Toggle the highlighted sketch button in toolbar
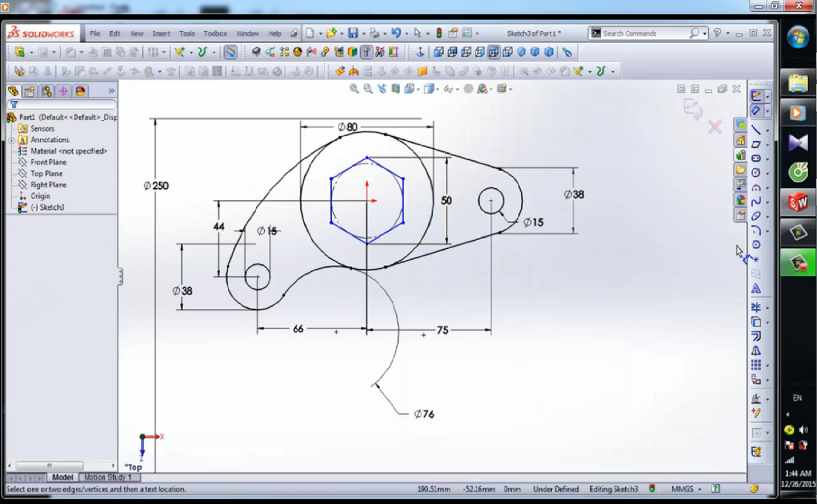 point(230,52)
